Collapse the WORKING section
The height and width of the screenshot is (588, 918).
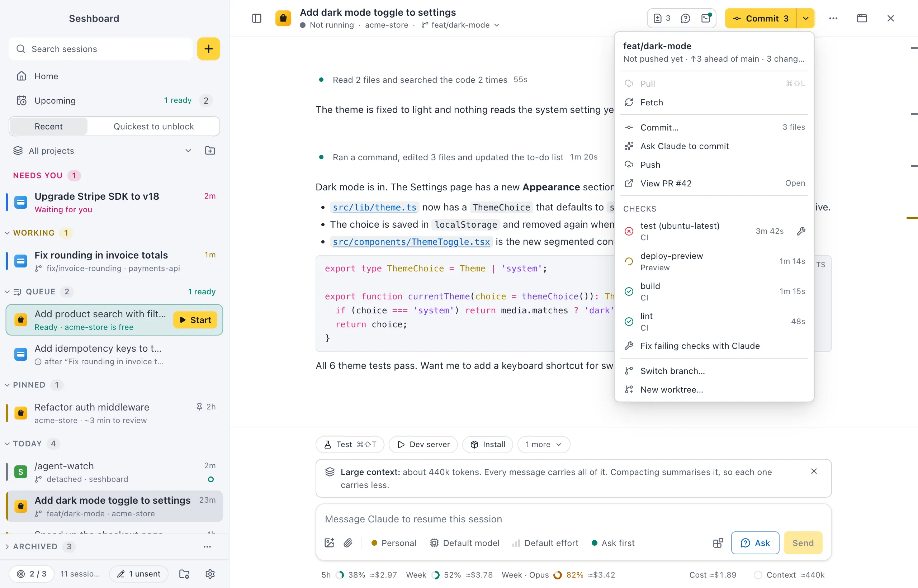point(7,233)
